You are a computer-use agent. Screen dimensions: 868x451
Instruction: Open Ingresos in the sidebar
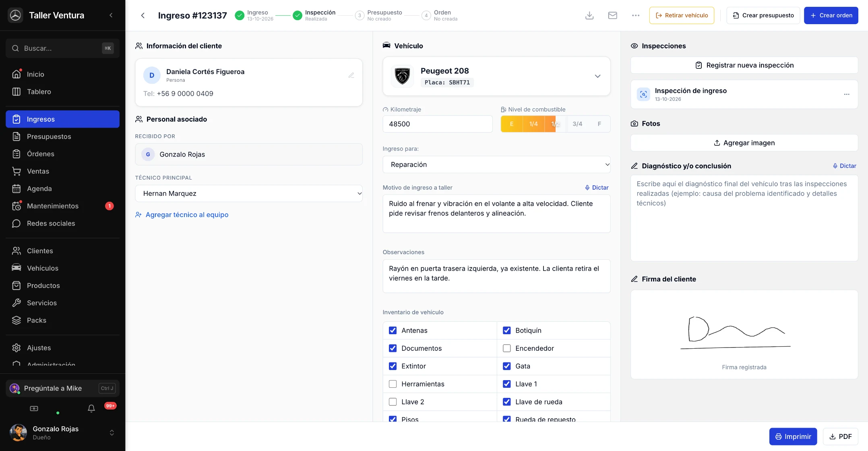(x=62, y=119)
